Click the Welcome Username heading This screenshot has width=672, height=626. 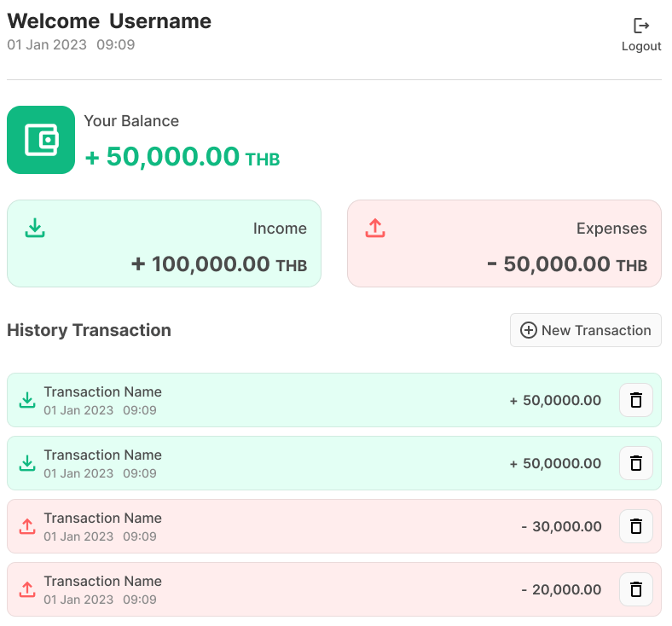109,21
